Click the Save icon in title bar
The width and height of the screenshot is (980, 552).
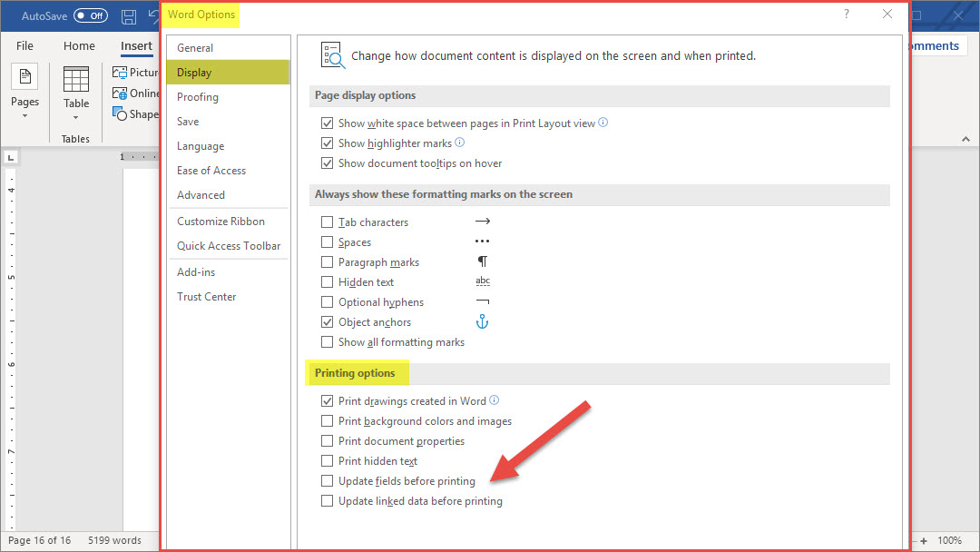point(129,16)
